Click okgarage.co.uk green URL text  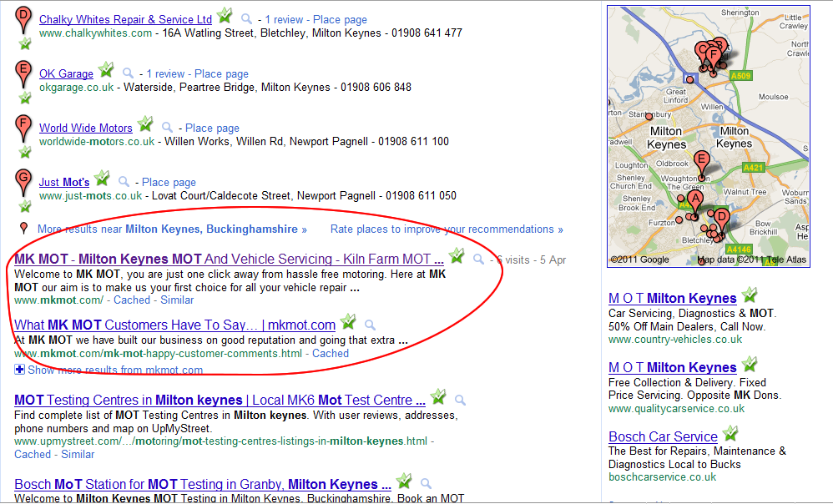point(77,87)
